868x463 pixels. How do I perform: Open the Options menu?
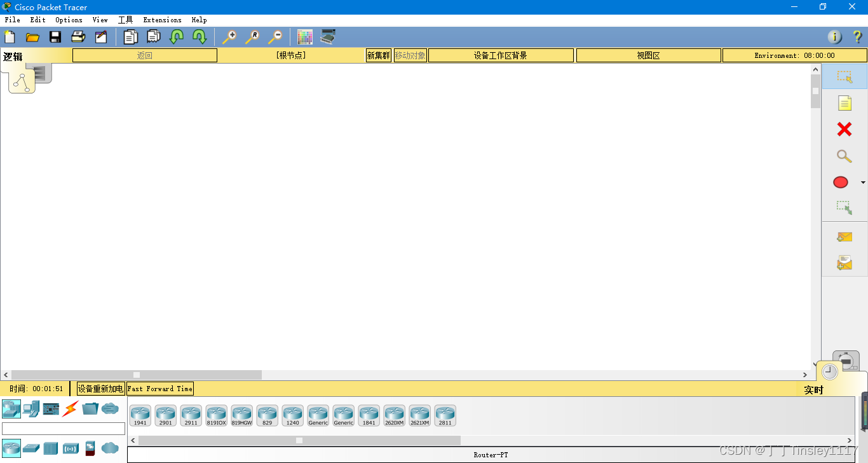click(x=69, y=20)
